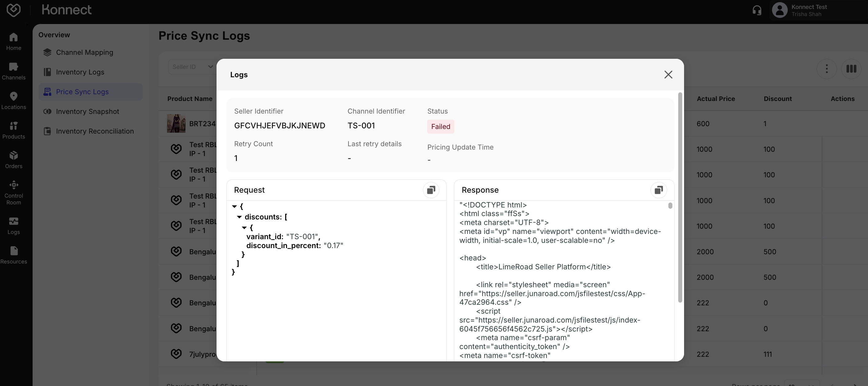
Task: Click the channel identifier TS-001 value
Action: coord(361,126)
